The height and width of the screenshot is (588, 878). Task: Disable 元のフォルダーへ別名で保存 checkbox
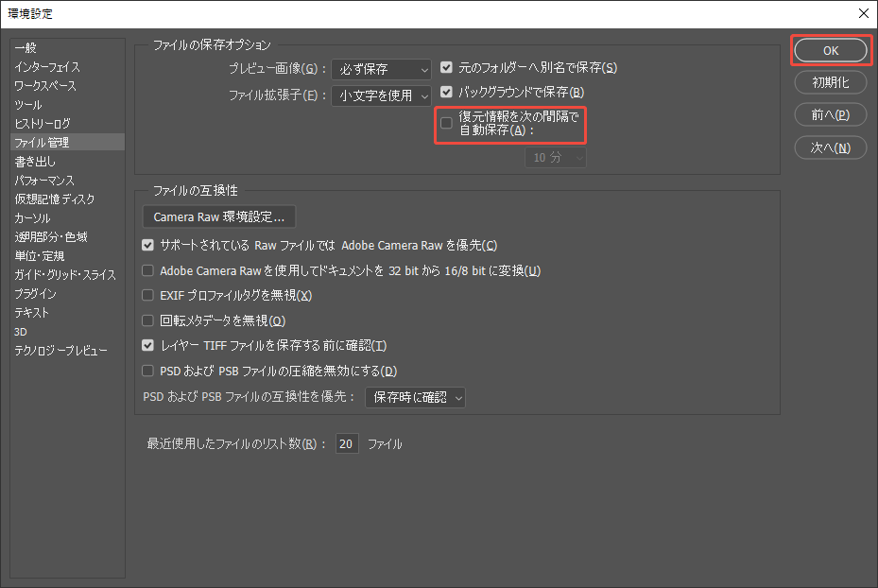(x=446, y=67)
